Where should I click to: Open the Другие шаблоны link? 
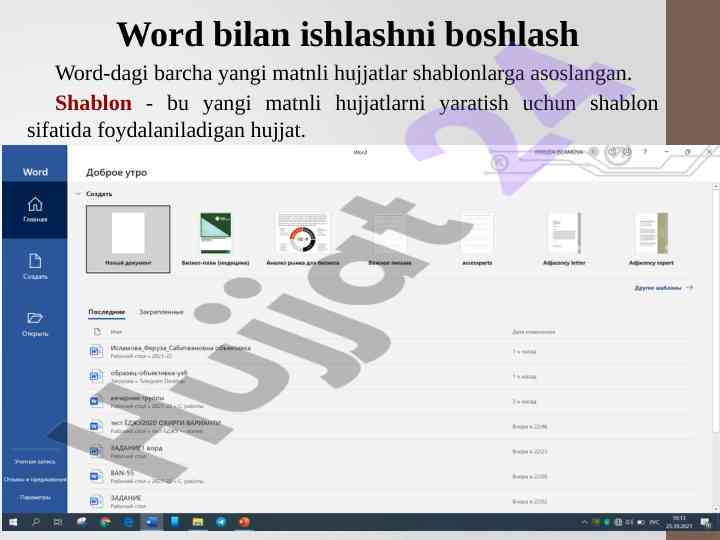(x=663, y=288)
